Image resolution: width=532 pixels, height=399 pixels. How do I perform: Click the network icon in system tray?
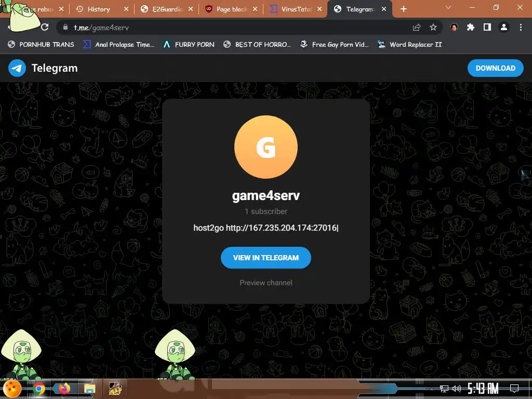point(444,389)
